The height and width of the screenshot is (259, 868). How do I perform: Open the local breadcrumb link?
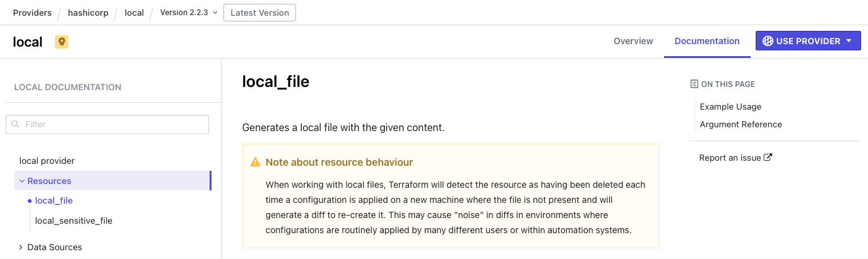coord(134,13)
